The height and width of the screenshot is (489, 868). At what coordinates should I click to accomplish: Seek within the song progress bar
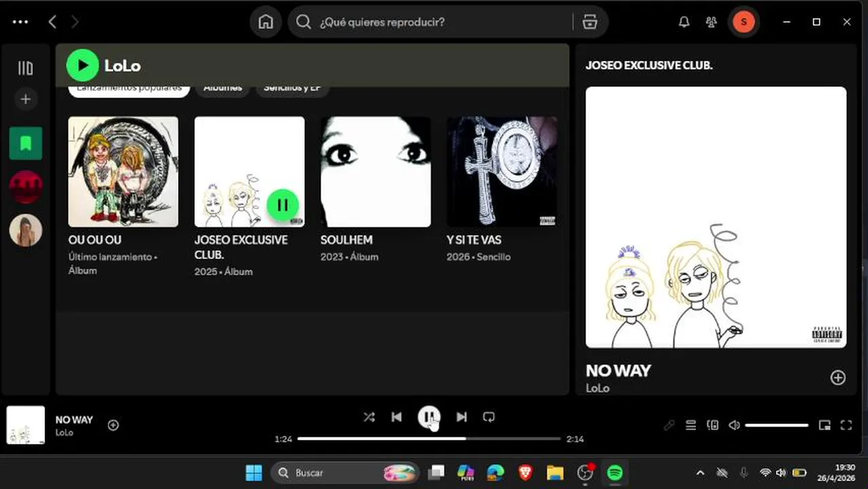click(x=429, y=439)
